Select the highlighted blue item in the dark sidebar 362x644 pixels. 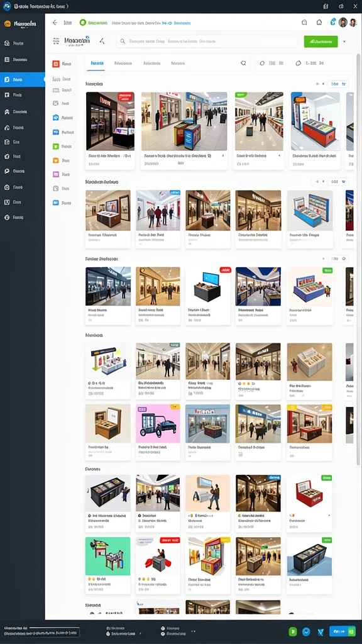[23, 79]
